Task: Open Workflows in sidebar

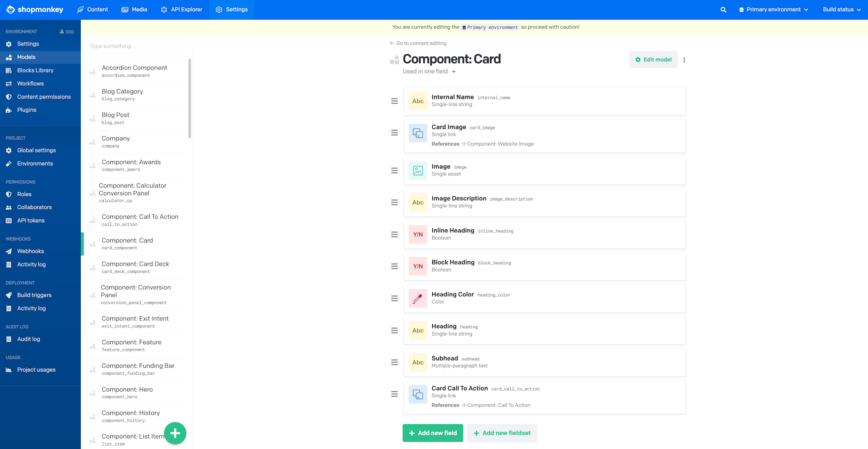Action: [x=40, y=83]
